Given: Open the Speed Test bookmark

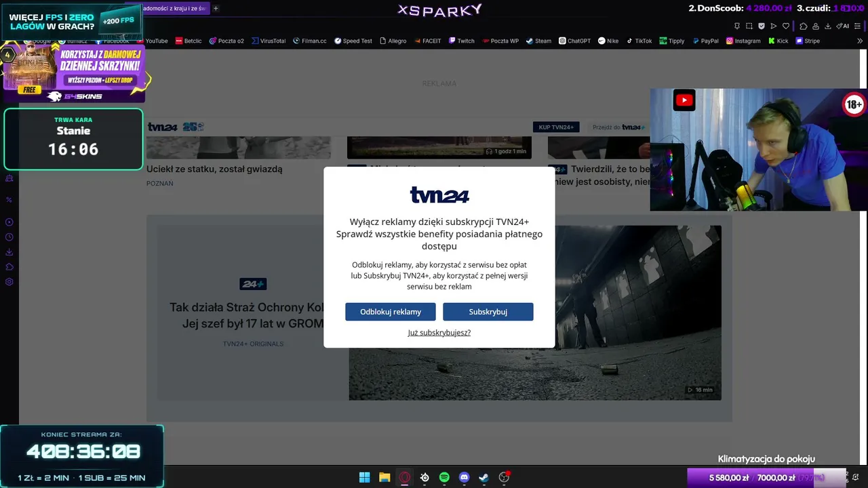Looking at the screenshot, I should tap(353, 41).
